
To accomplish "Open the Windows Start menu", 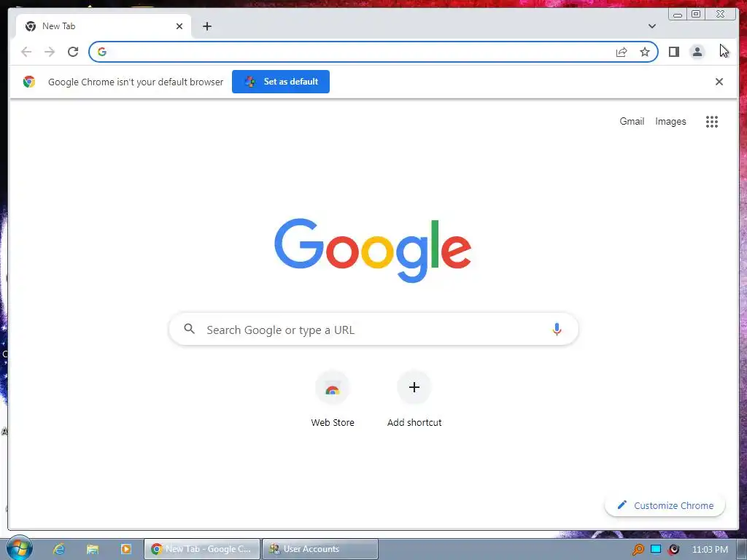I will pyautogui.click(x=19, y=548).
